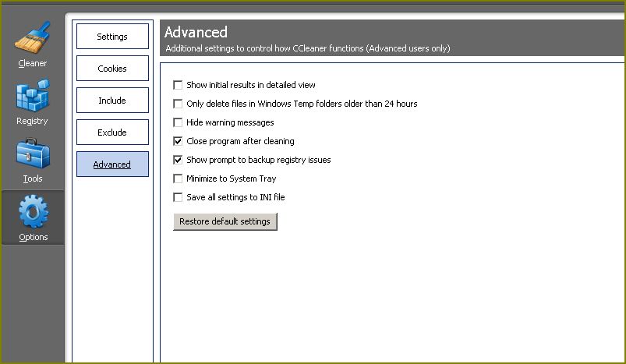Go to the Include options tab

pyautogui.click(x=112, y=101)
